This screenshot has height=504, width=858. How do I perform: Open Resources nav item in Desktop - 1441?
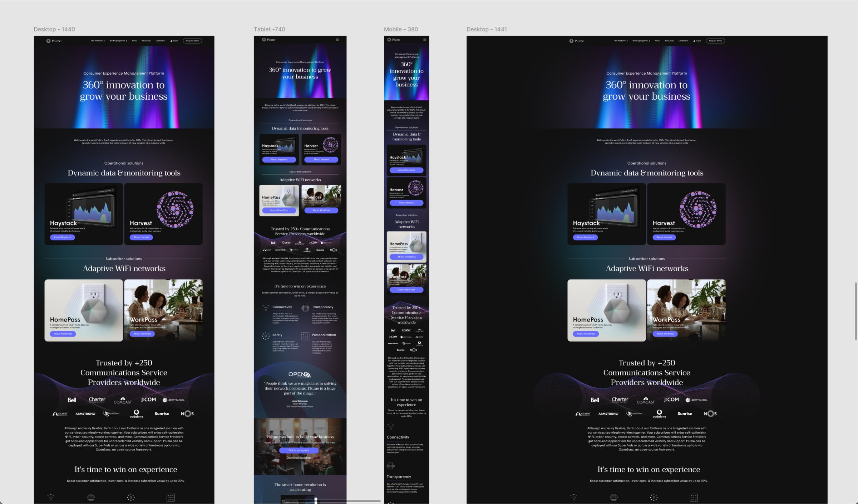[669, 41]
